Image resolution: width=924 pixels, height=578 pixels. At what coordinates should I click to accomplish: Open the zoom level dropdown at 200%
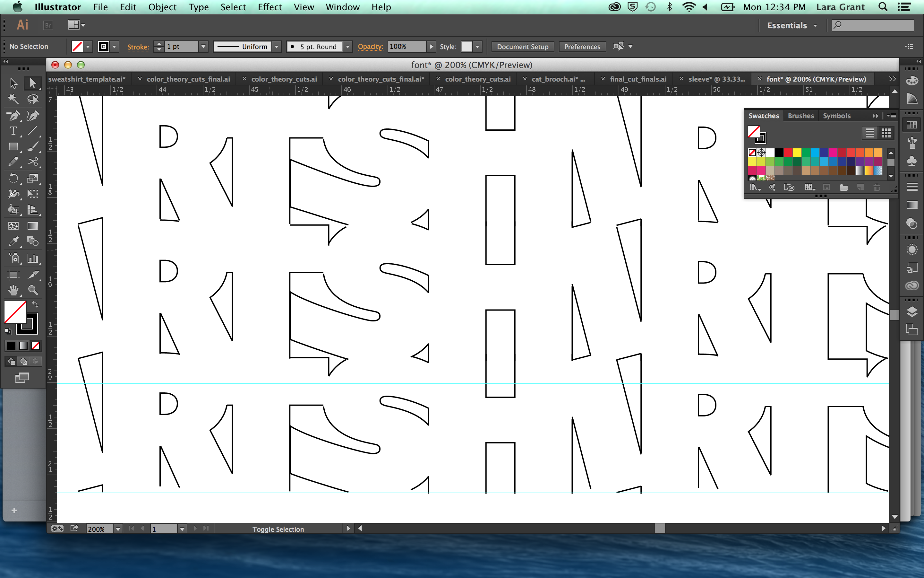point(118,529)
